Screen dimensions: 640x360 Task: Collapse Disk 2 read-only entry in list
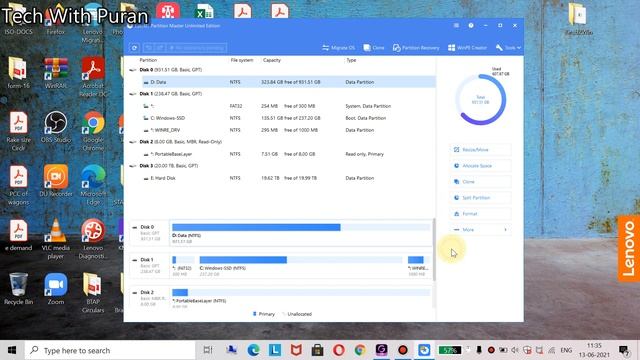[132, 142]
